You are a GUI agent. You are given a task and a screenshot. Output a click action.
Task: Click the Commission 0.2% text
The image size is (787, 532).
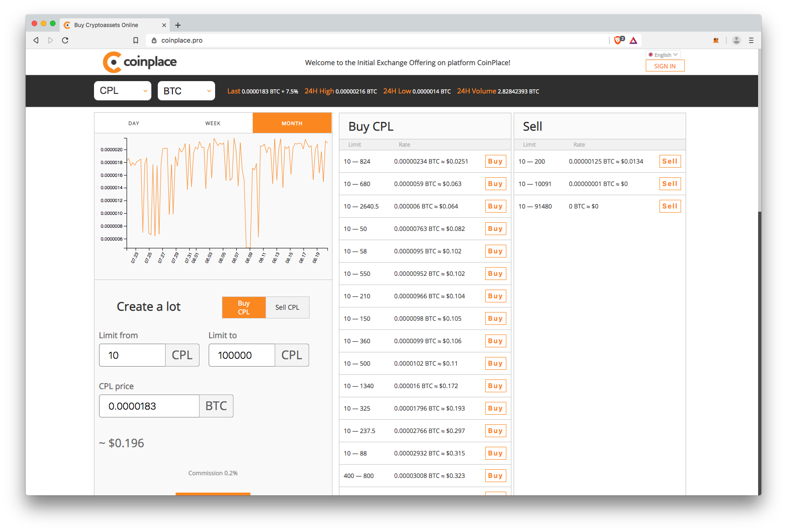(x=213, y=473)
